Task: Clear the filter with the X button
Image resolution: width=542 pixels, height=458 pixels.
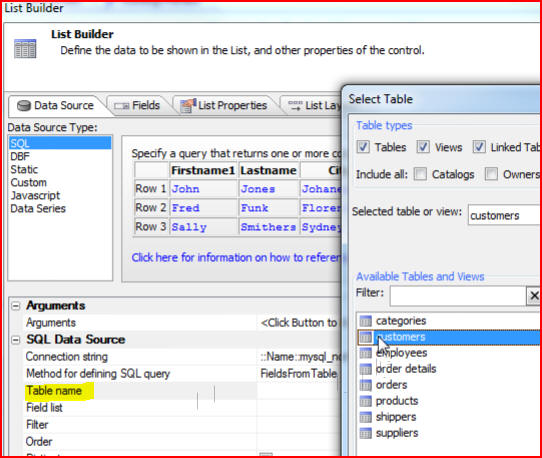Action: 534,296
